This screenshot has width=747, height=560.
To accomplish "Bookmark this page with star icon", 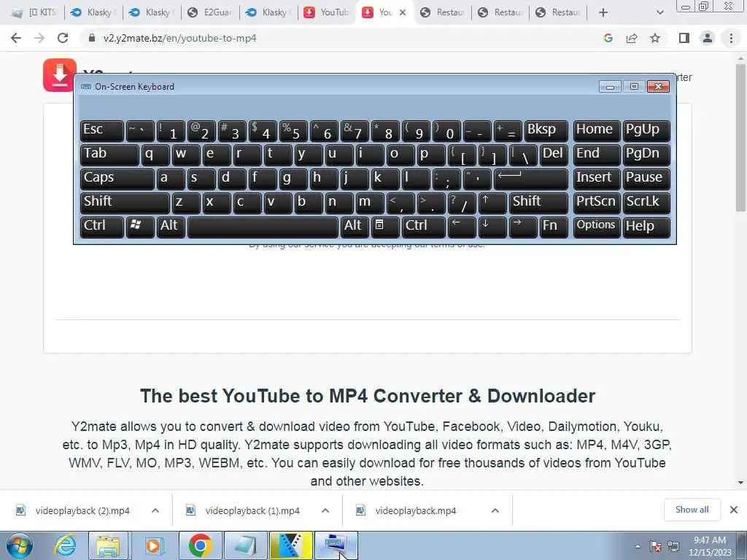I will 655,38.
